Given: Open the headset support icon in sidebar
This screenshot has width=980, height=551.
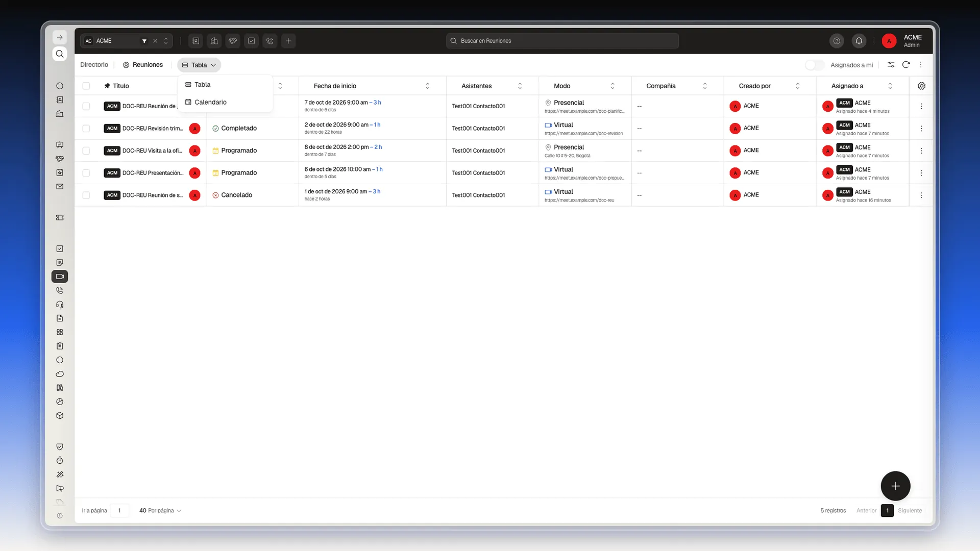Looking at the screenshot, I should point(60,305).
